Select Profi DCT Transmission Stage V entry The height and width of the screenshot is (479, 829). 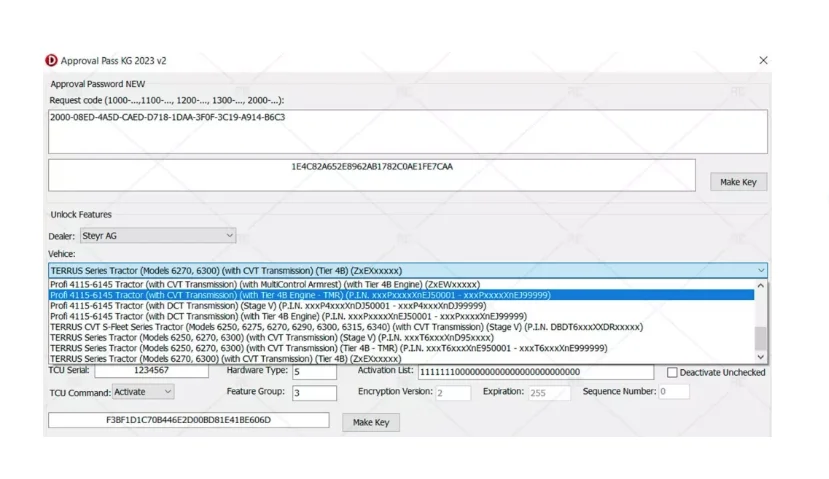401,306
